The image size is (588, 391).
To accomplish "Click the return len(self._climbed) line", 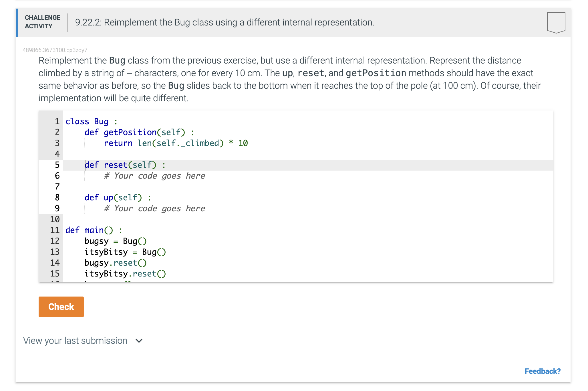I will (x=176, y=143).
